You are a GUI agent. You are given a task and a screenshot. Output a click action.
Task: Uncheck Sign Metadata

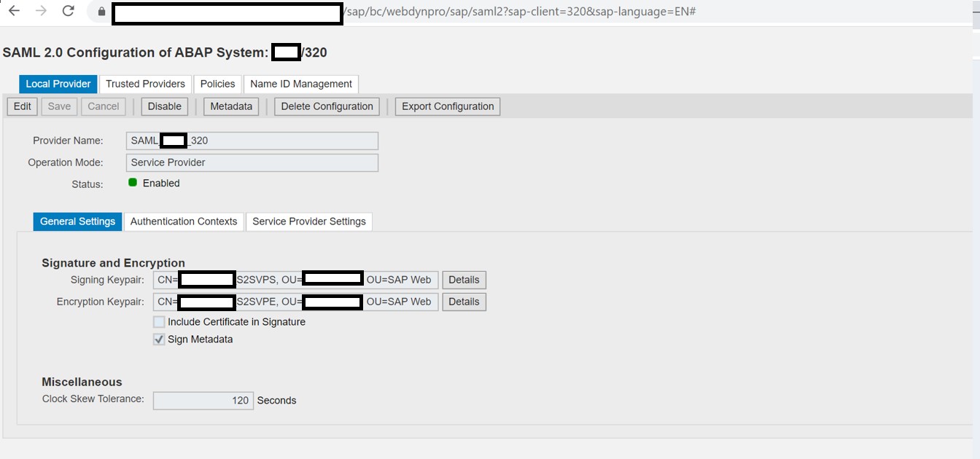tap(158, 339)
